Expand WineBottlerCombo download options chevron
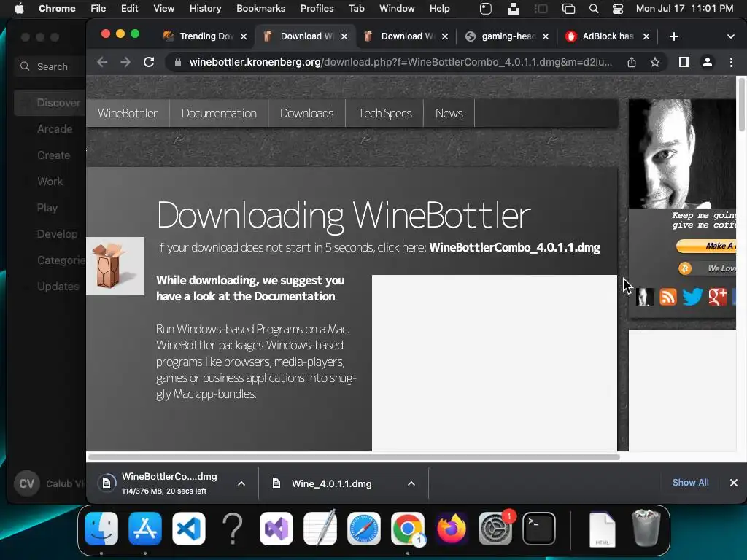The image size is (747, 560). click(x=241, y=483)
